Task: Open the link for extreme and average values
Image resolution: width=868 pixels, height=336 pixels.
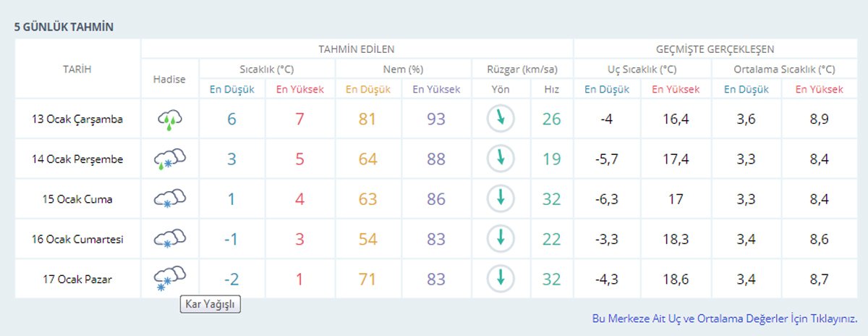Action: coord(725,319)
